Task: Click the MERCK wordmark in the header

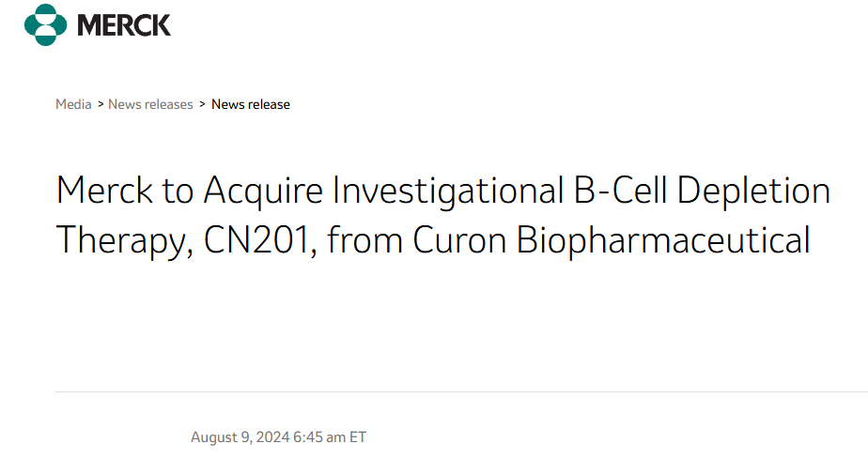Action: (x=124, y=25)
